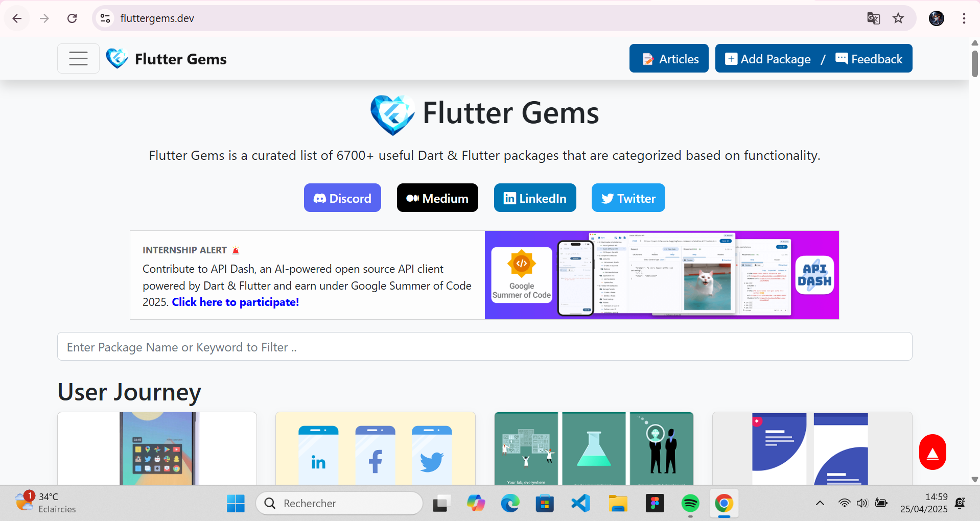Viewport: 980px width, 521px height.
Task: Go forward in browser history
Action: (x=44, y=18)
